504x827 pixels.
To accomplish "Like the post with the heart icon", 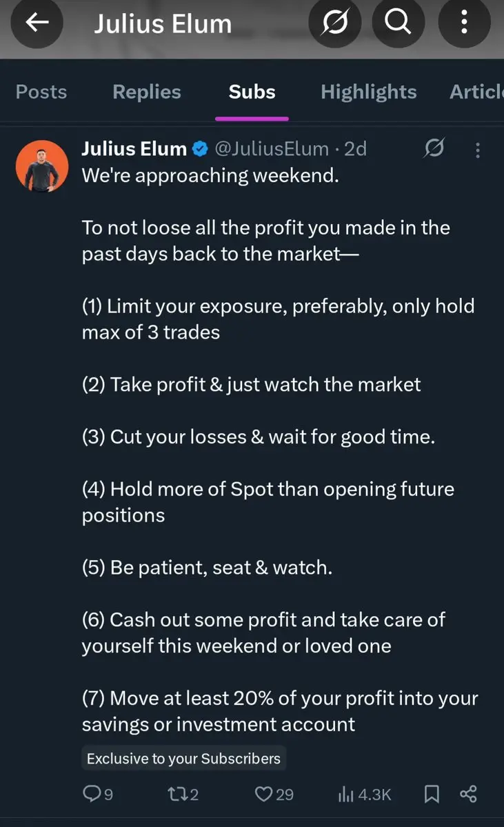I will point(274,794).
